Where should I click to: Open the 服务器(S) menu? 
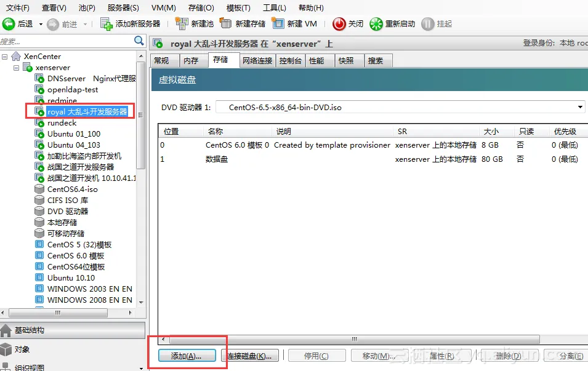tap(123, 8)
